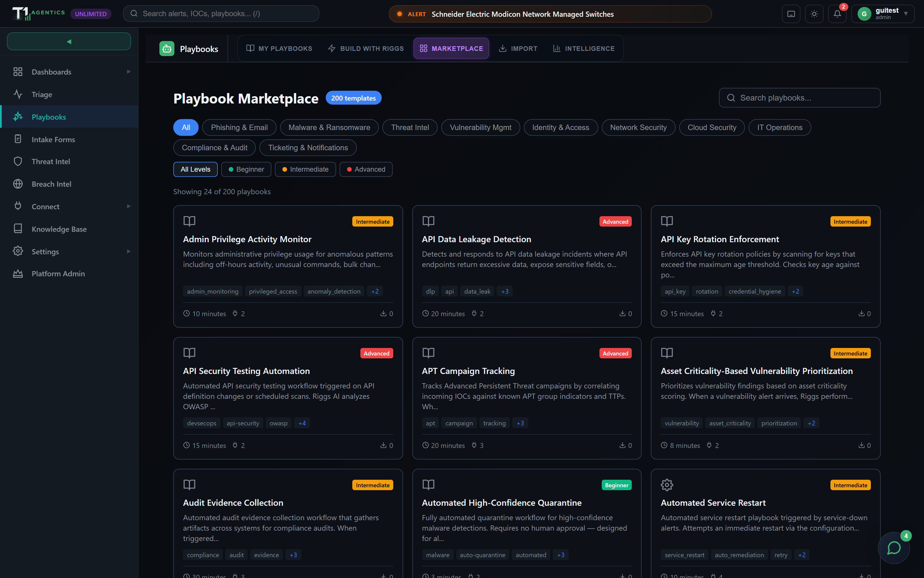Click the Platform Admin crown icon
Screen dimensions: 924x578
pos(18,274)
